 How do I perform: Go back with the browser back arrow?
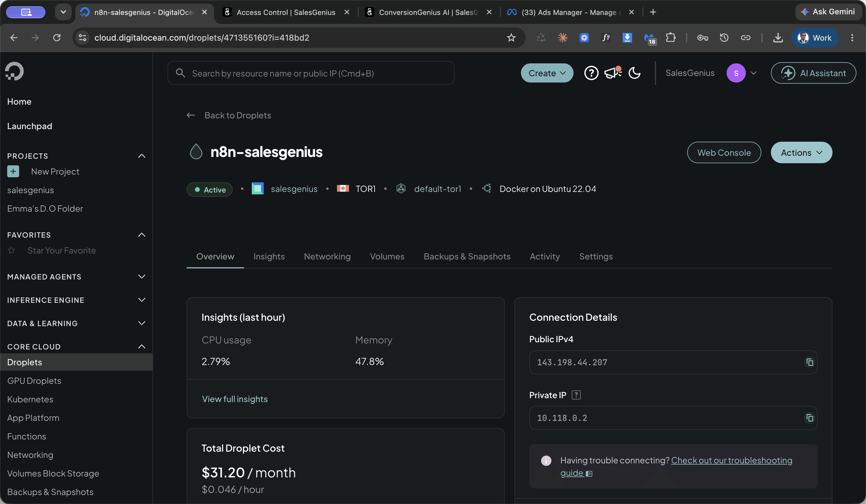click(14, 38)
